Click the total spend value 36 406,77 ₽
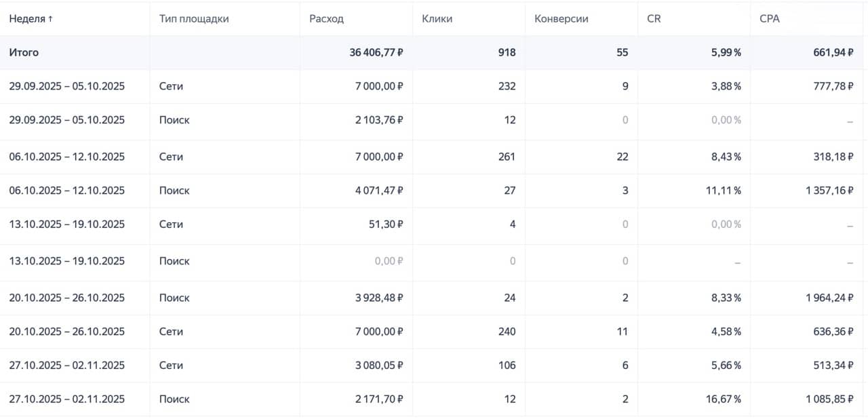Screen dimensions: 868x419 tap(376, 52)
